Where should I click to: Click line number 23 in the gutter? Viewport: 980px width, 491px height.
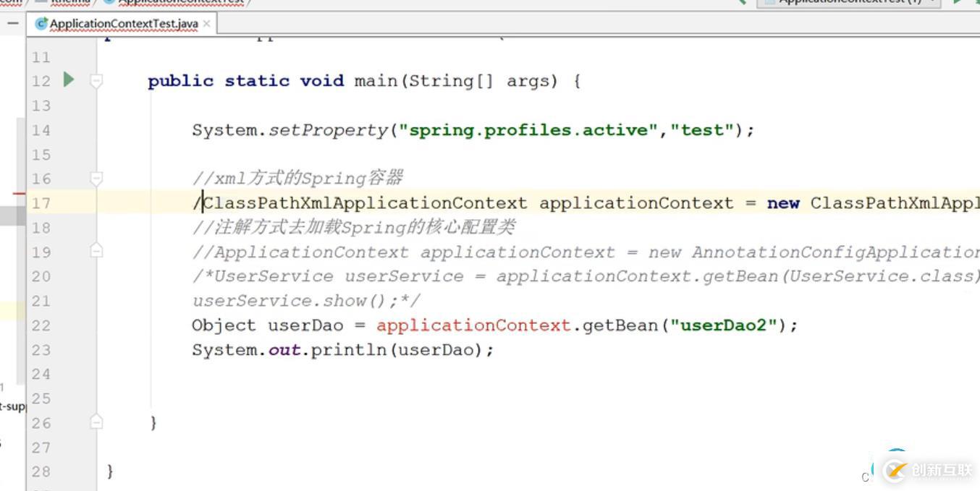[41, 350]
